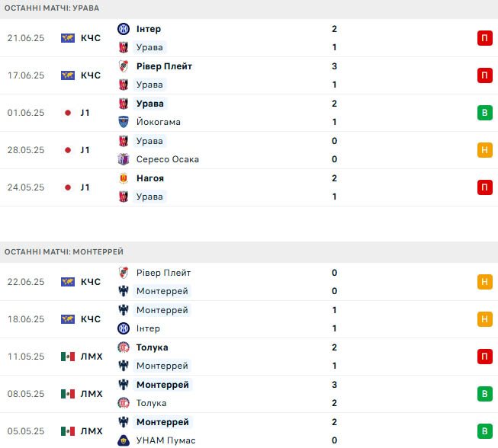
Task: Click the Сересо Осака team crest
Action: tap(124, 159)
